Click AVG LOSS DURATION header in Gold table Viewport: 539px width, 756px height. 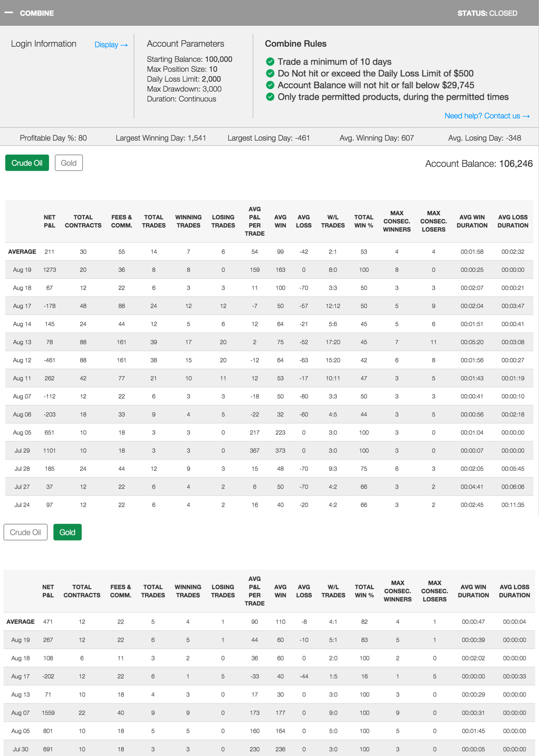click(514, 591)
